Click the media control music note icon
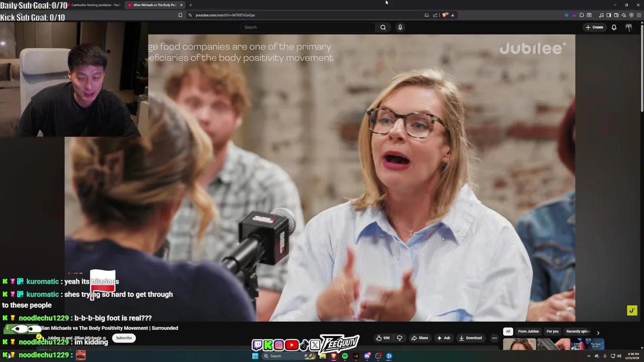The image size is (644, 362). point(601,15)
